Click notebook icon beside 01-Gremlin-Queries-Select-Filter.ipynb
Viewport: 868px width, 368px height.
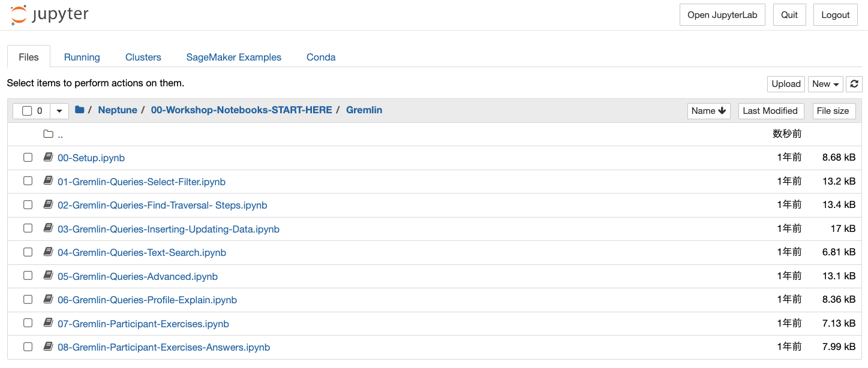click(49, 181)
